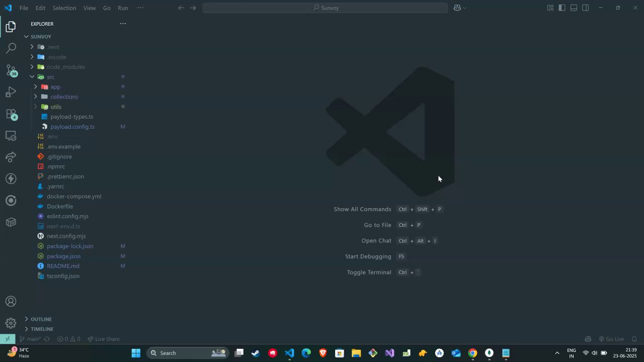Collapse the SUNVOY root folder

click(26, 37)
